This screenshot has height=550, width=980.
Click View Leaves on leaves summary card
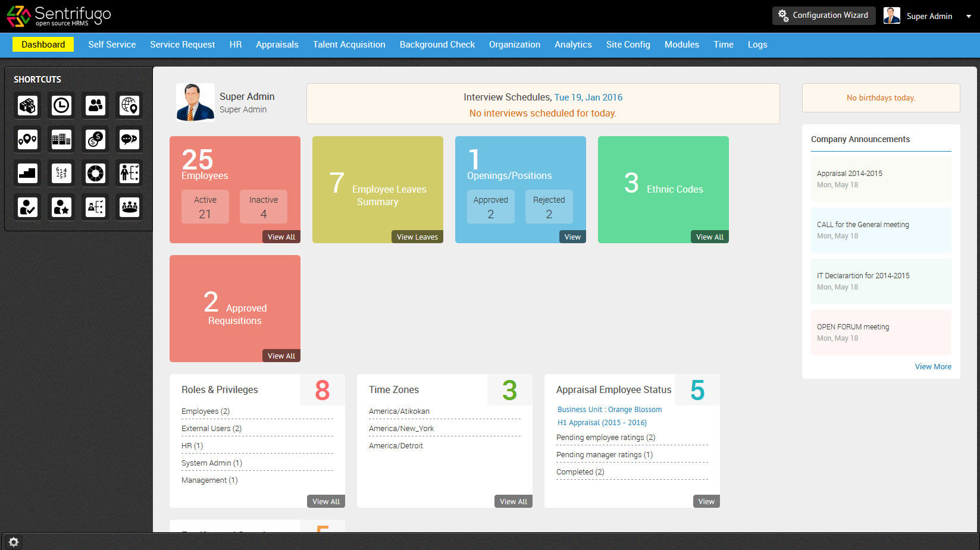(417, 237)
